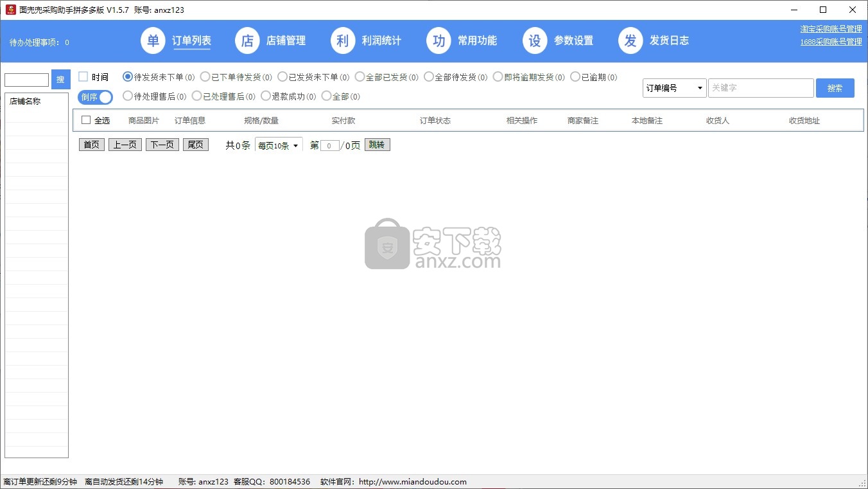Click the order update countdown status text
868x489 pixels.
pyautogui.click(x=40, y=482)
